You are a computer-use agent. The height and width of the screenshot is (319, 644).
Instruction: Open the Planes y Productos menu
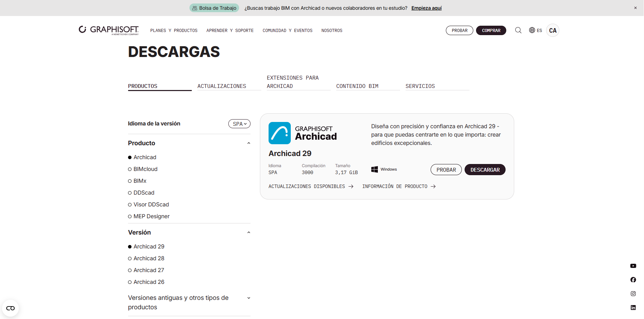click(x=174, y=31)
